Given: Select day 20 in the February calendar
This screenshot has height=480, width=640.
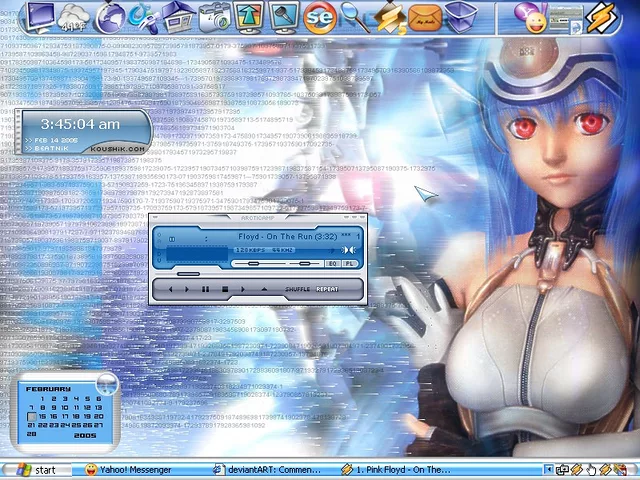Looking at the screenshot, I should pos(98,416).
